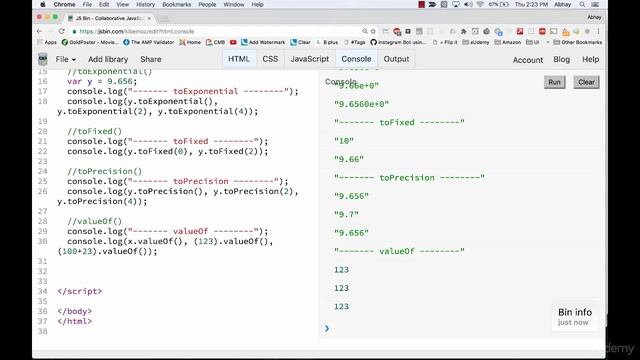Open the Share menu
This screenshot has height=360, width=640.
151,59
